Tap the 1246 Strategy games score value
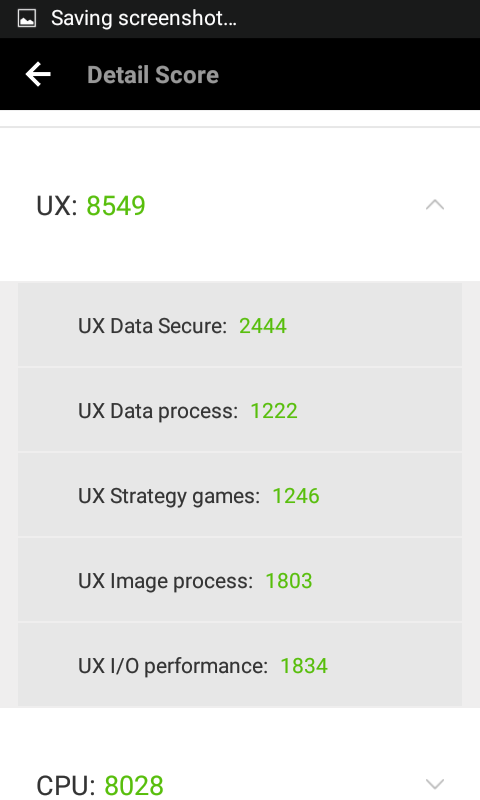The image size is (480, 800). point(296,496)
